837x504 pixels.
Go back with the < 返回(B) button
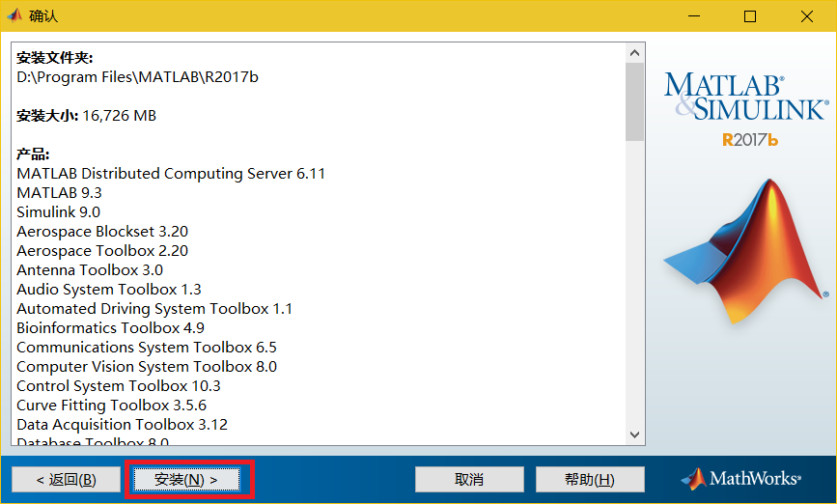coord(66,480)
